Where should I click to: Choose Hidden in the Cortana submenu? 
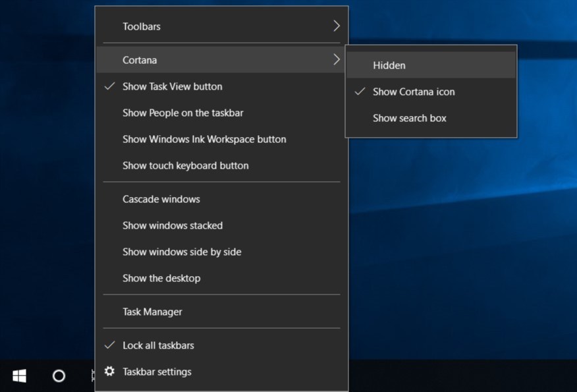[x=389, y=65]
